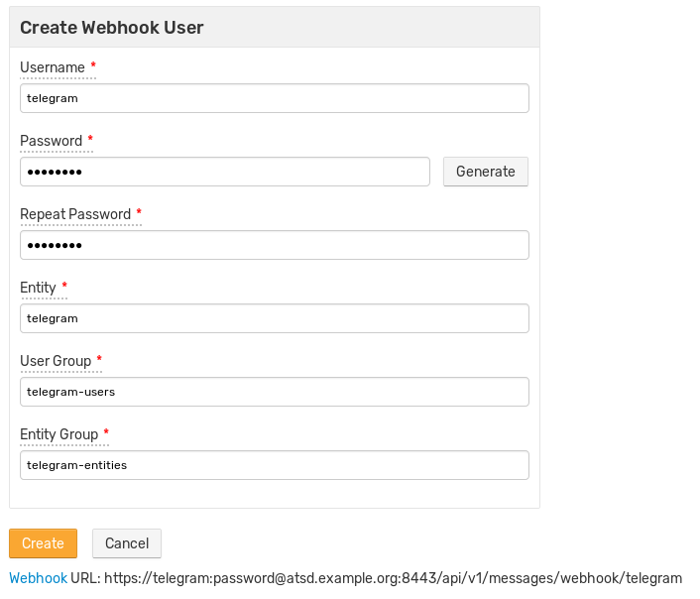The width and height of the screenshot is (700, 599).
Task: Click the Entity Group input
Action: 274,465
